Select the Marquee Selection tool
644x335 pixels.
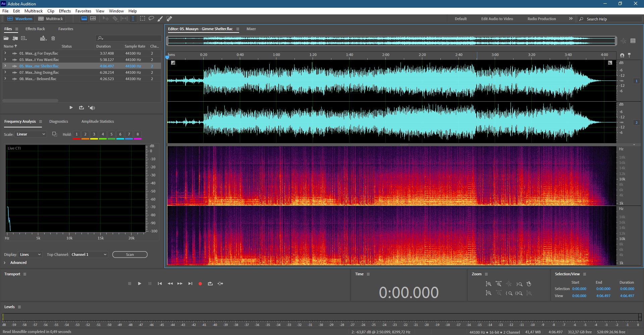pyautogui.click(x=143, y=19)
